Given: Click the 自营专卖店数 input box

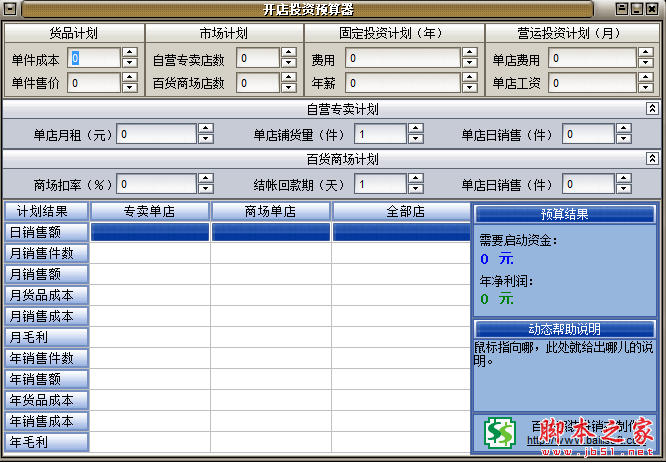Looking at the screenshot, I should click(258, 58).
